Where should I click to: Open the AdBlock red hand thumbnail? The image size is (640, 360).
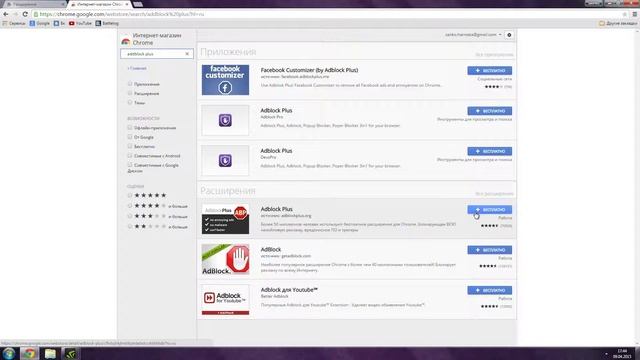click(225, 259)
